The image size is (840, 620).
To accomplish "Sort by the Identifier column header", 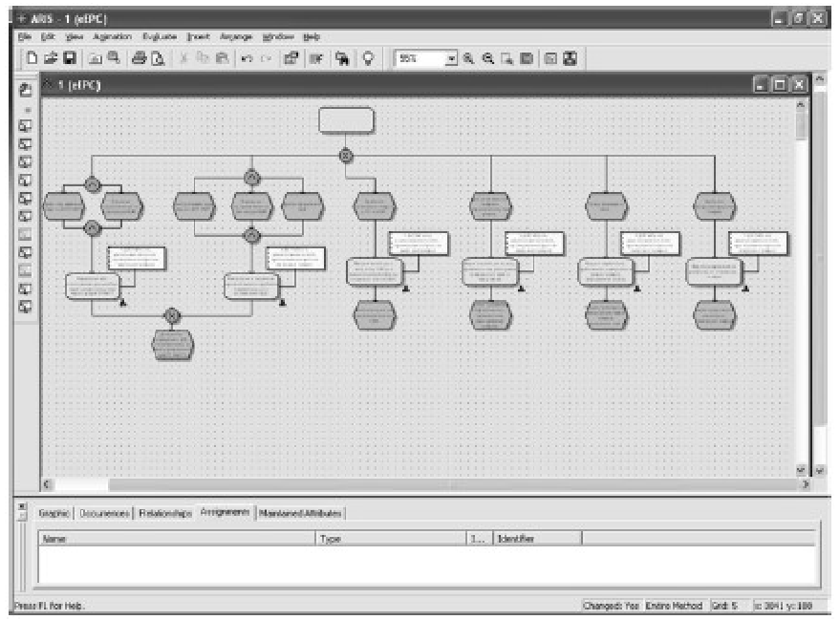I will click(x=537, y=539).
